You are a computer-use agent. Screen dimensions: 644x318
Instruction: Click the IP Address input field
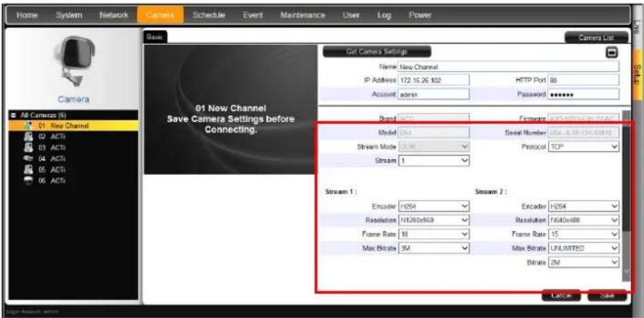[433, 80]
